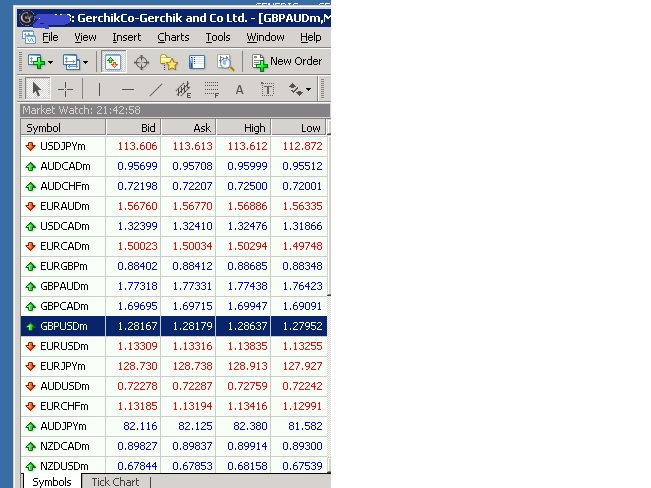
Task: Select the EURAUDm symbol
Action: 65,206
